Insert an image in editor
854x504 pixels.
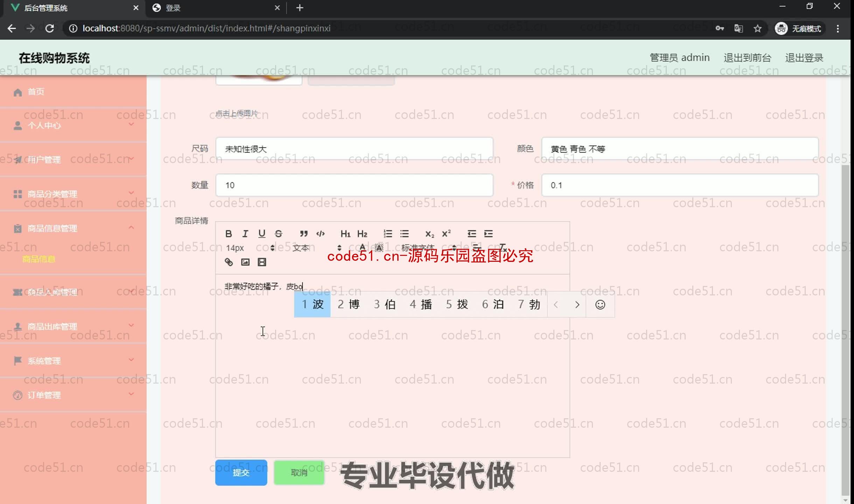[x=245, y=262]
